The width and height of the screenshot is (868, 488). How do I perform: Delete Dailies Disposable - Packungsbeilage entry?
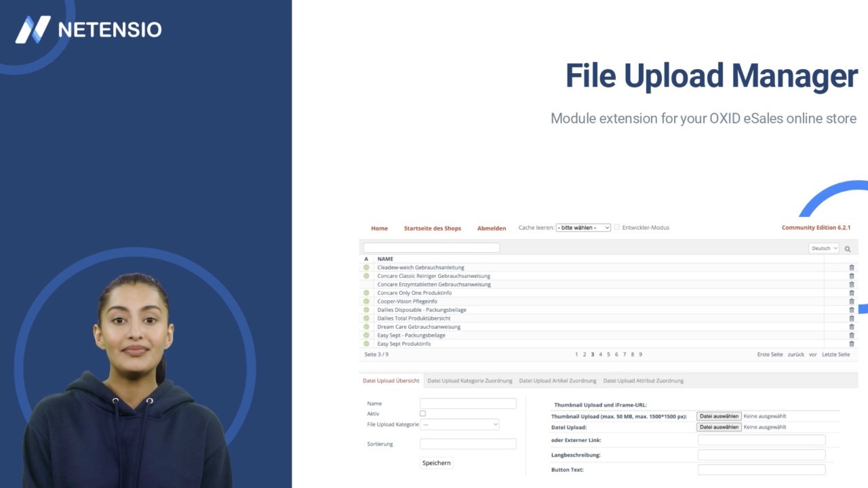tap(852, 310)
